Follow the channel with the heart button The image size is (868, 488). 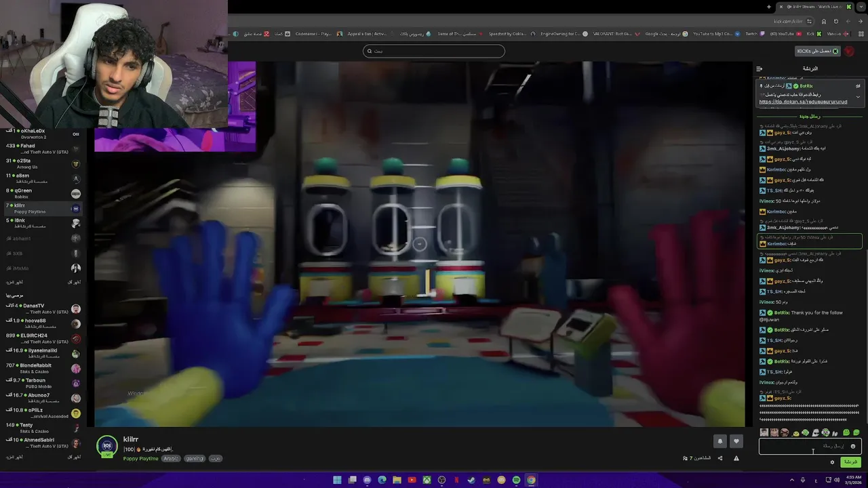pyautogui.click(x=736, y=441)
